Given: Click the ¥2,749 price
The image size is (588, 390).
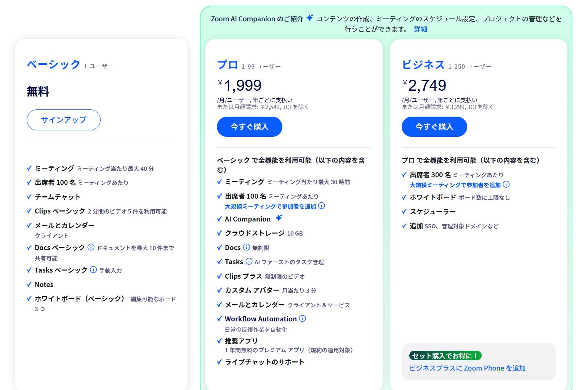Looking at the screenshot, I should pos(424,85).
